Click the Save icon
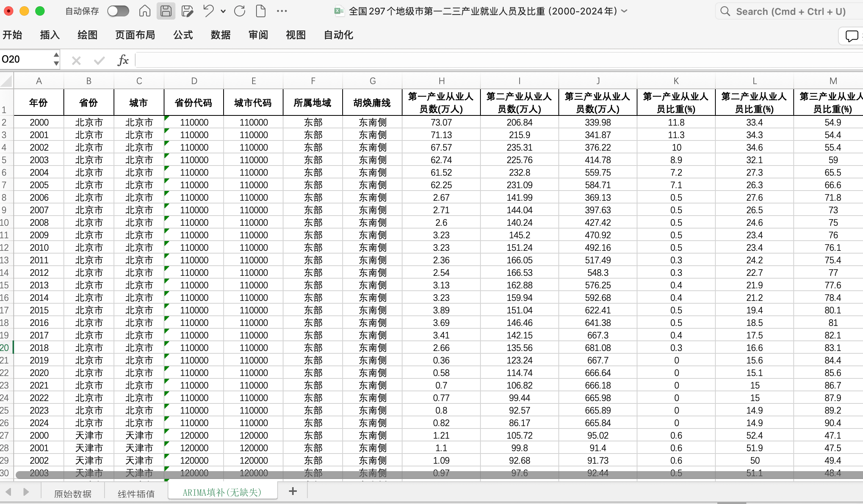The height and width of the screenshot is (504, 863). [166, 11]
